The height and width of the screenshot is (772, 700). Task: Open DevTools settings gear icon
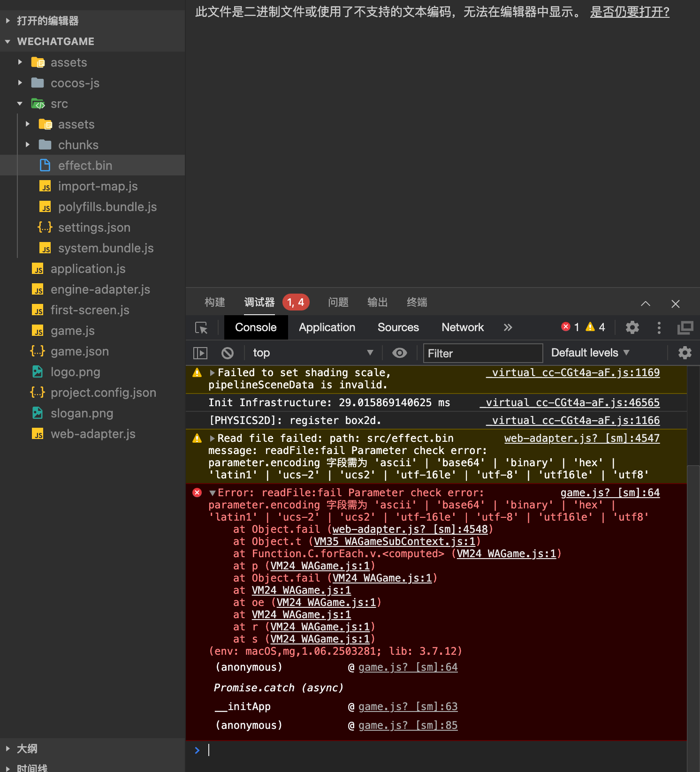tap(632, 327)
